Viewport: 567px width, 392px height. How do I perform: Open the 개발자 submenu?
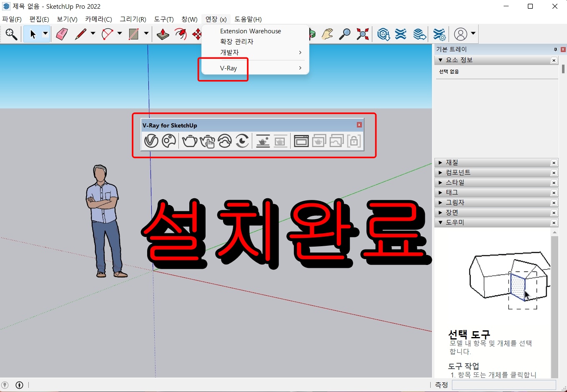click(x=255, y=52)
